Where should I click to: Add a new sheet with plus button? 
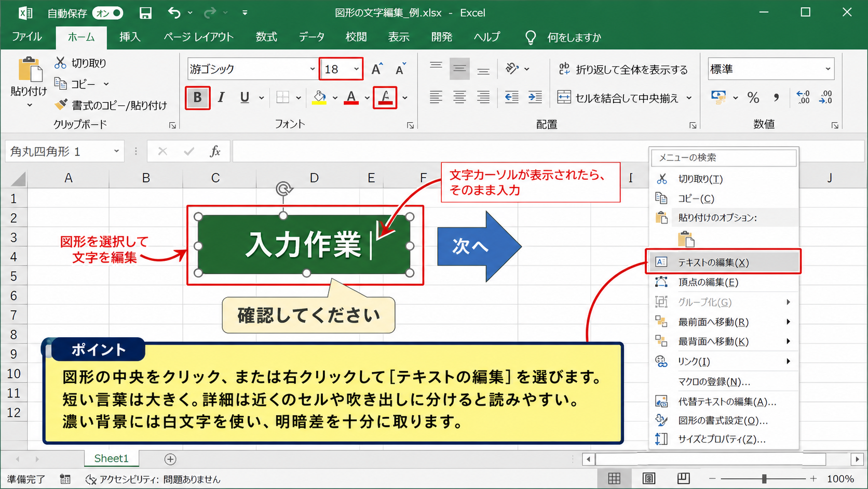(170, 459)
